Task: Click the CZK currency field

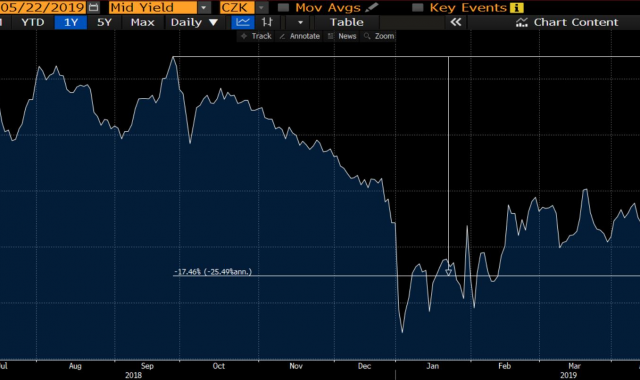Action: (x=236, y=7)
